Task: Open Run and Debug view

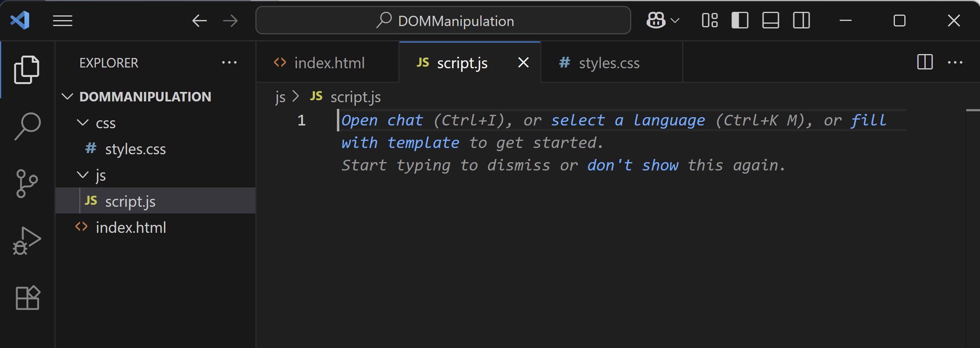Action: point(27,241)
